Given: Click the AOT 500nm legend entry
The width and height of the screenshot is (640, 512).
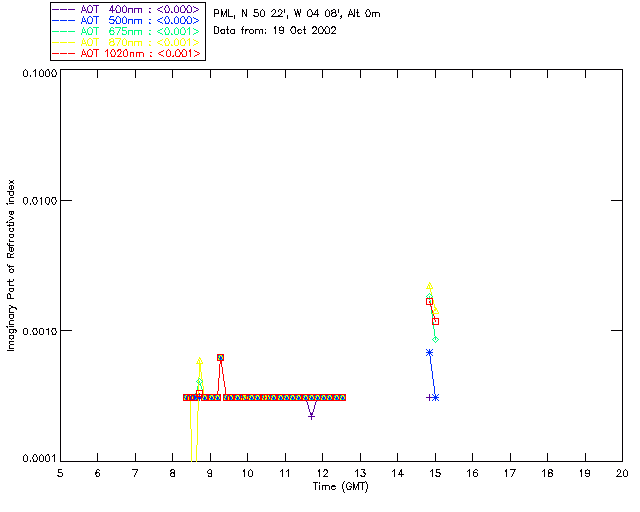Looking at the screenshot, I should (126, 20).
